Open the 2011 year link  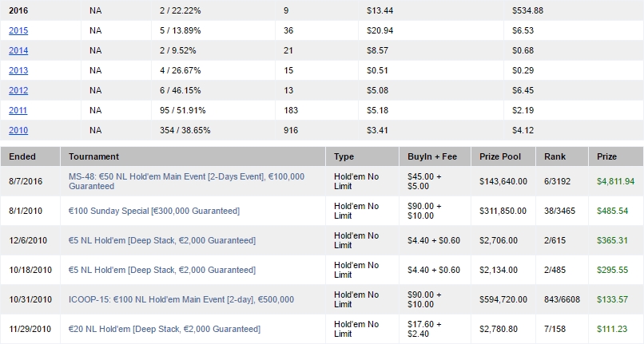coord(18,110)
